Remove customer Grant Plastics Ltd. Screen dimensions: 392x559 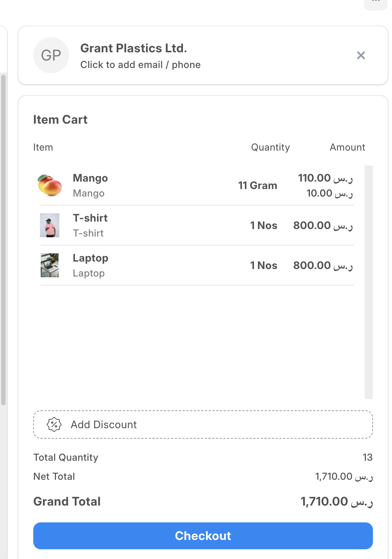(x=361, y=55)
